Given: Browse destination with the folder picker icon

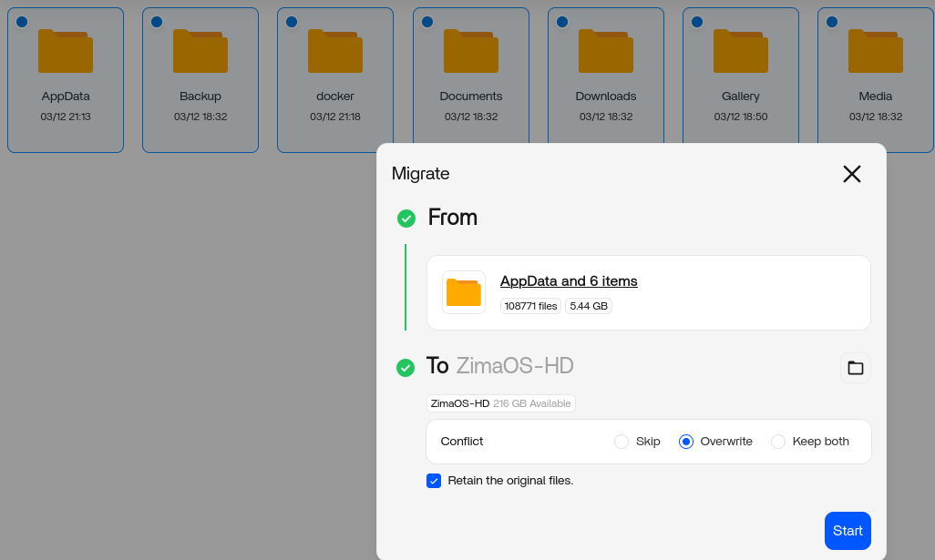Looking at the screenshot, I should [x=855, y=368].
